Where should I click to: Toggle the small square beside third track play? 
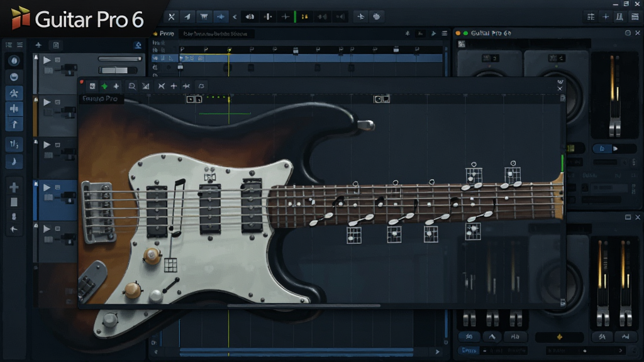click(x=57, y=145)
